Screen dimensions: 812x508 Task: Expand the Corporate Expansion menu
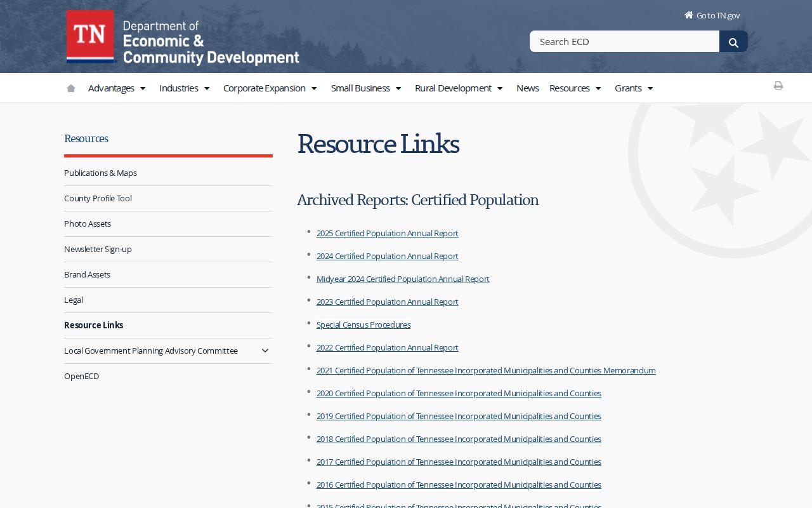coord(271,88)
